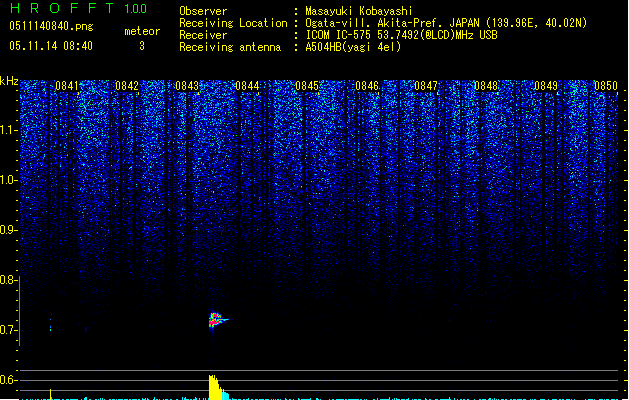The height and width of the screenshot is (400, 629).
Task: Click the 0845 time marker
Action: pos(307,86)
